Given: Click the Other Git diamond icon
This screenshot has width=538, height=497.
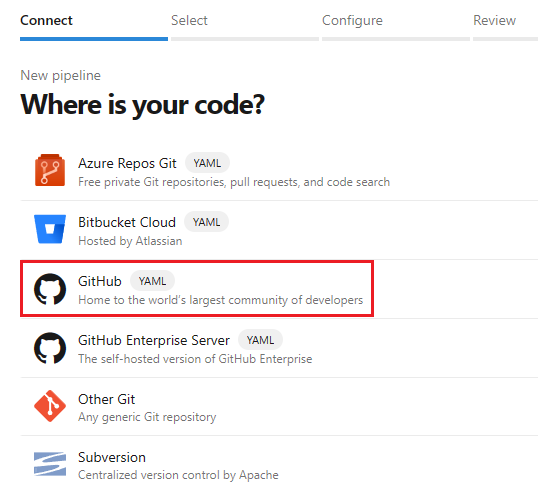Looking at the screenshot, I should [50, 406].
